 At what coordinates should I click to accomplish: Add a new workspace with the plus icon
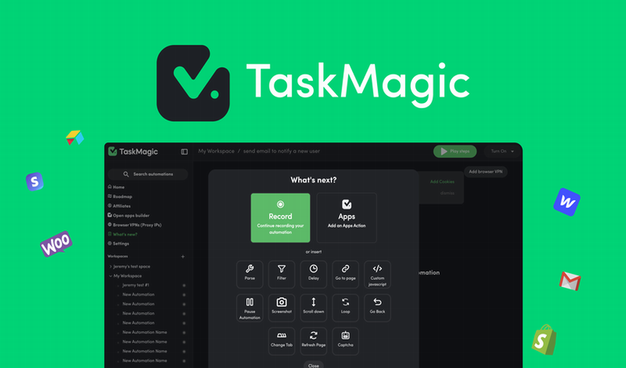tap(183, 257)
